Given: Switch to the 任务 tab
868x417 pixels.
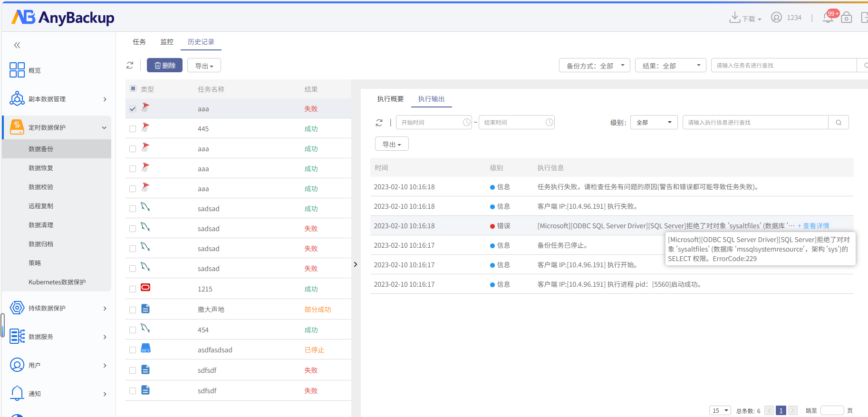Looking at the screenshot, I should click(x=139, y=42).
